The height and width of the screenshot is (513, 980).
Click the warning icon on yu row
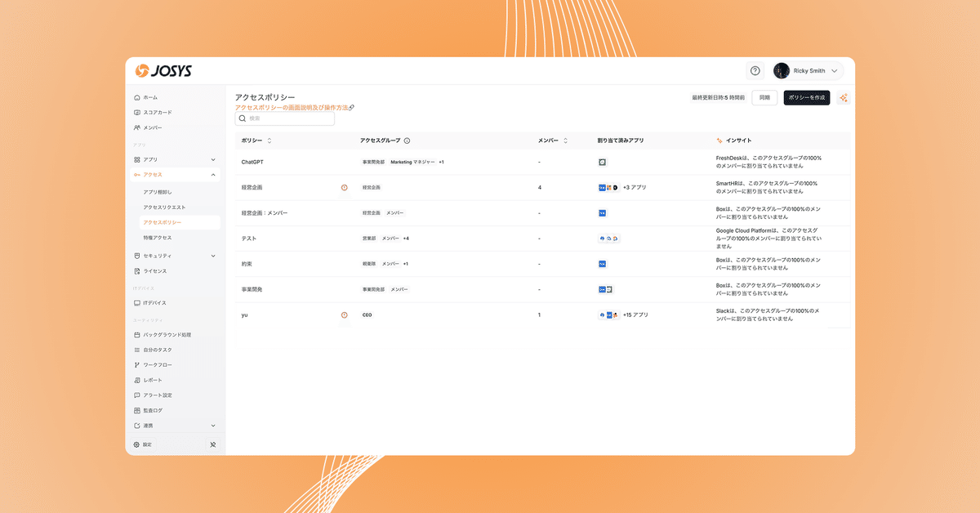pos(344,314)
